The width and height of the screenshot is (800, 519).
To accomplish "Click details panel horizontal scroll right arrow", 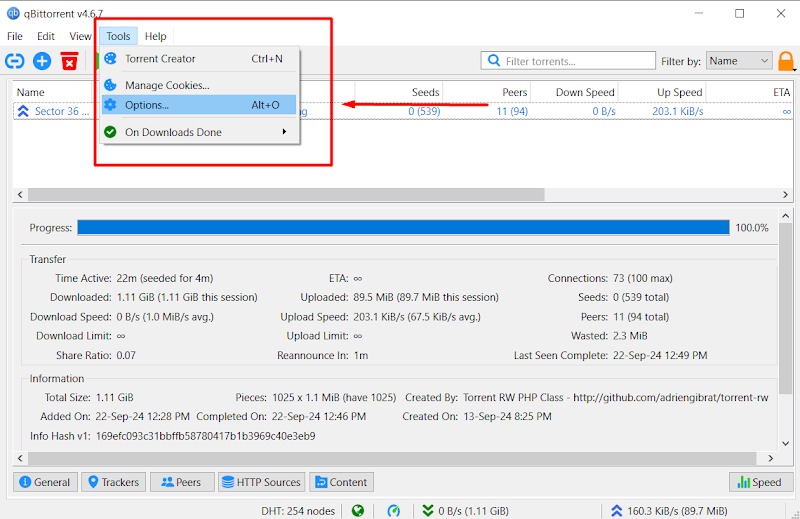I will [x=770, y=458].
